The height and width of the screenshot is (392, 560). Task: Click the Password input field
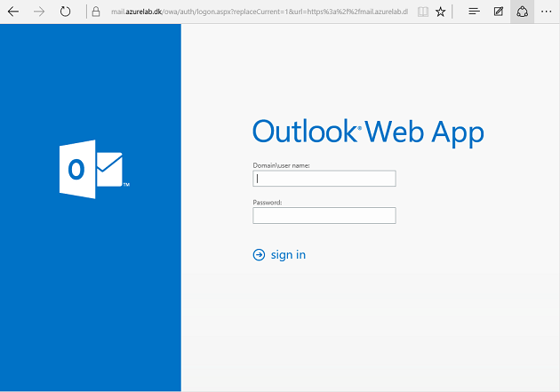(324, 215)
